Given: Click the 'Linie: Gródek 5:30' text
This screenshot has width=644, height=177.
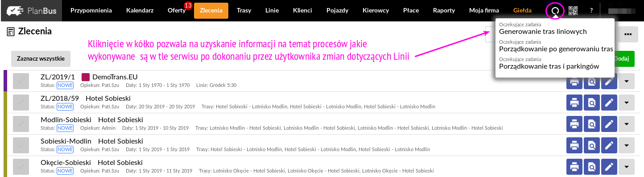Looking at the screenshot, I should (x=216, y=85).
